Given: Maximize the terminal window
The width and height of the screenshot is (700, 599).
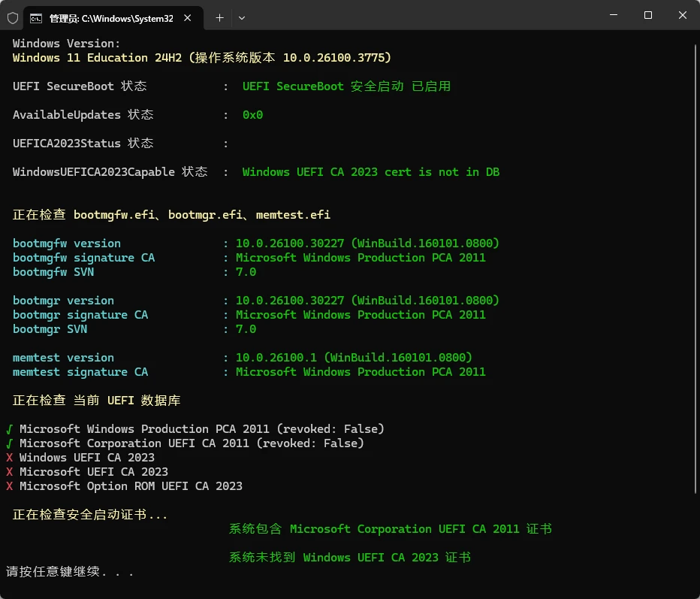Looking at the screenshot, I should pos(647,15).
